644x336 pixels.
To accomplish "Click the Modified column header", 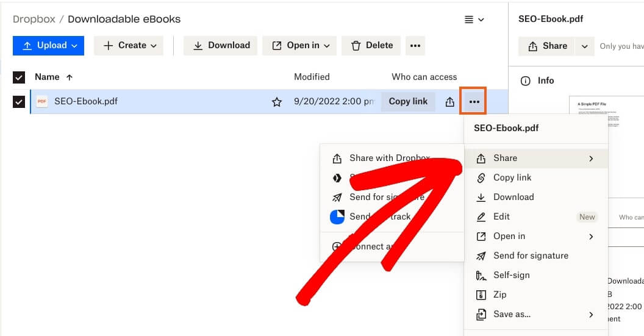I will tap(312, 77).
